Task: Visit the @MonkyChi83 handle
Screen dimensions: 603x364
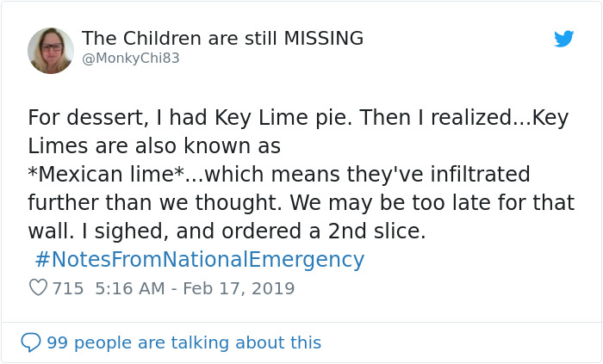Action: 131,59
